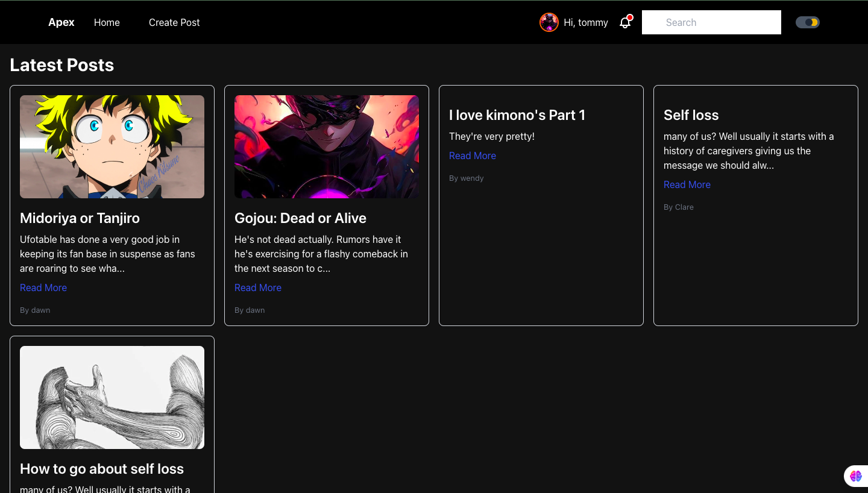Toggle the dark mode switch
Image resolution: width=868 pixels, height=493 pixels.
[808, 22]
